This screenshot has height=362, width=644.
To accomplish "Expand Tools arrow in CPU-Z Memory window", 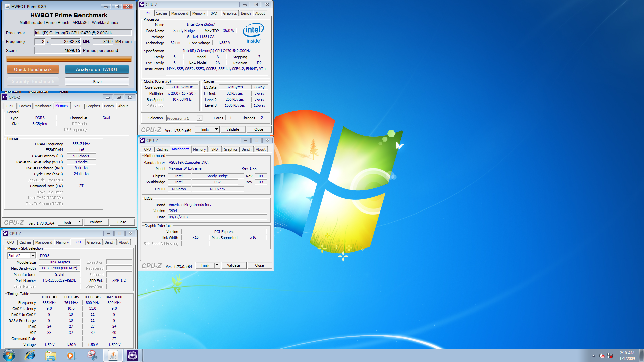I will point(80,222).
